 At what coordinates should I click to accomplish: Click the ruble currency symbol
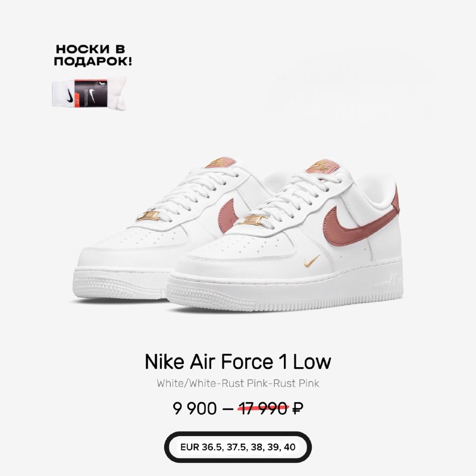(x=297, y=408)
